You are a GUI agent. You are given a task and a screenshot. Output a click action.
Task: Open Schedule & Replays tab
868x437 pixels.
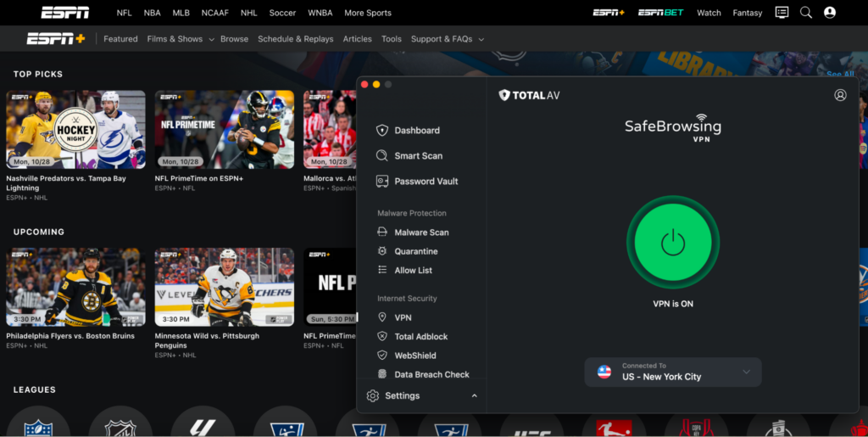(x=296, y=39)
